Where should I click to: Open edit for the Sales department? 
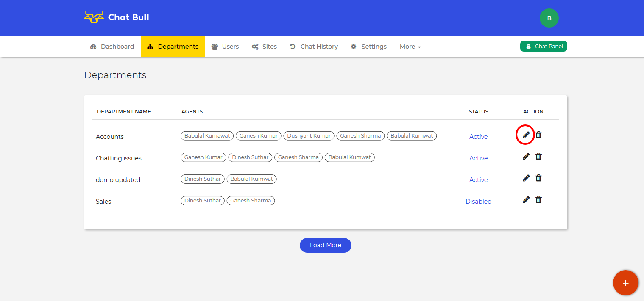(x=526, y=199)
